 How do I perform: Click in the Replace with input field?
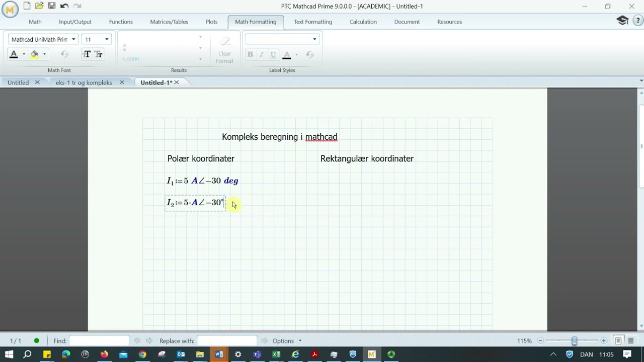(227, 341)
